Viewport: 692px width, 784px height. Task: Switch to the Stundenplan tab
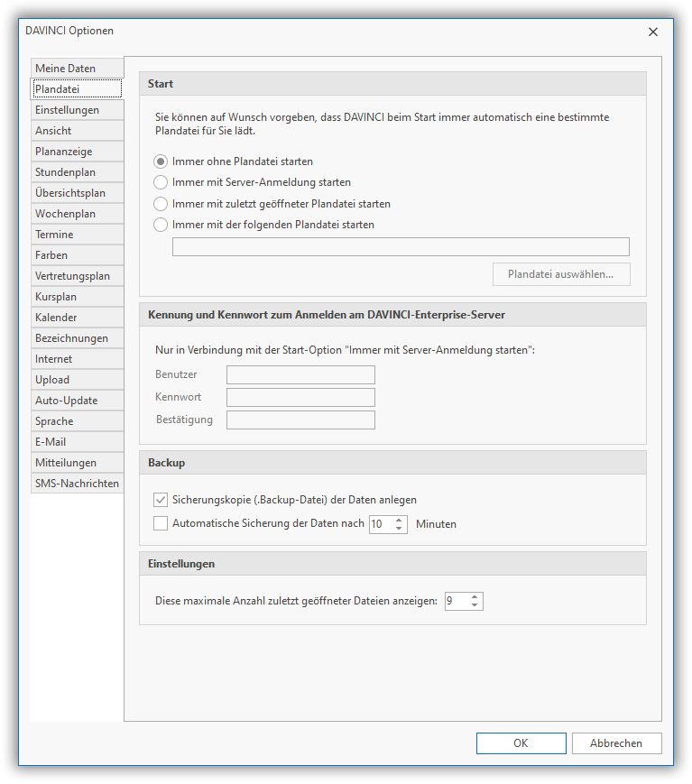[x=77, y=172]
